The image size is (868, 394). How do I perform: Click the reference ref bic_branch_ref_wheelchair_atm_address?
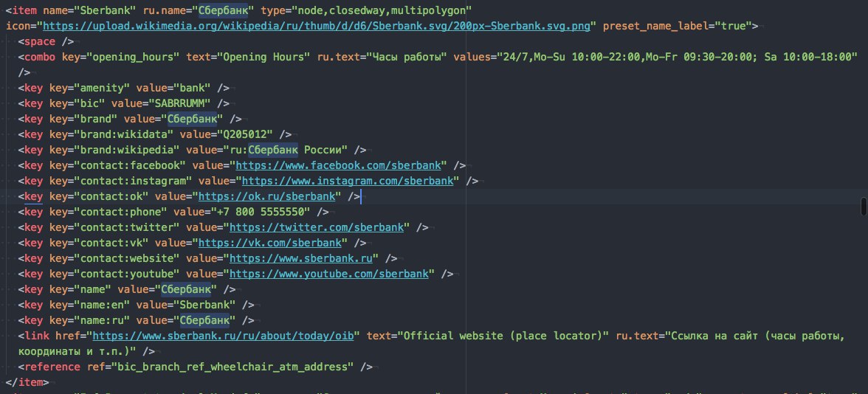[232, 367]
